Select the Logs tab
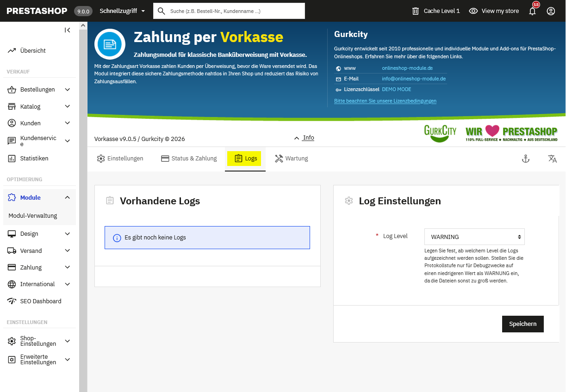 pyautogui.click(x=245, y=159)
